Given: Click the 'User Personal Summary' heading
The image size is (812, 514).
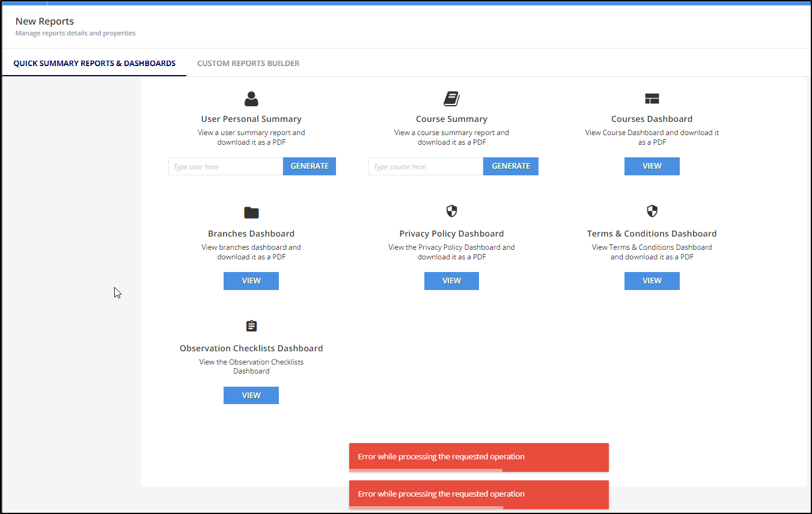Looking at the screenshot, I should 251,119.
